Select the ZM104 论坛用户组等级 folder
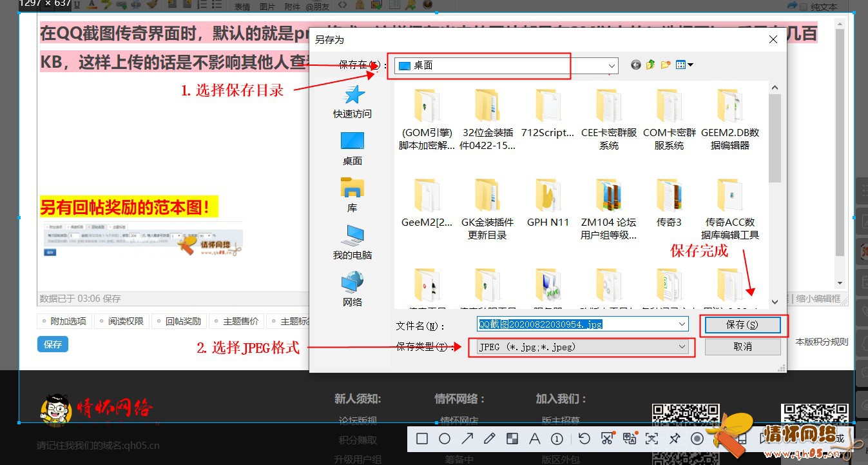Viewport: 868px width, 465px height. point(609,210)
